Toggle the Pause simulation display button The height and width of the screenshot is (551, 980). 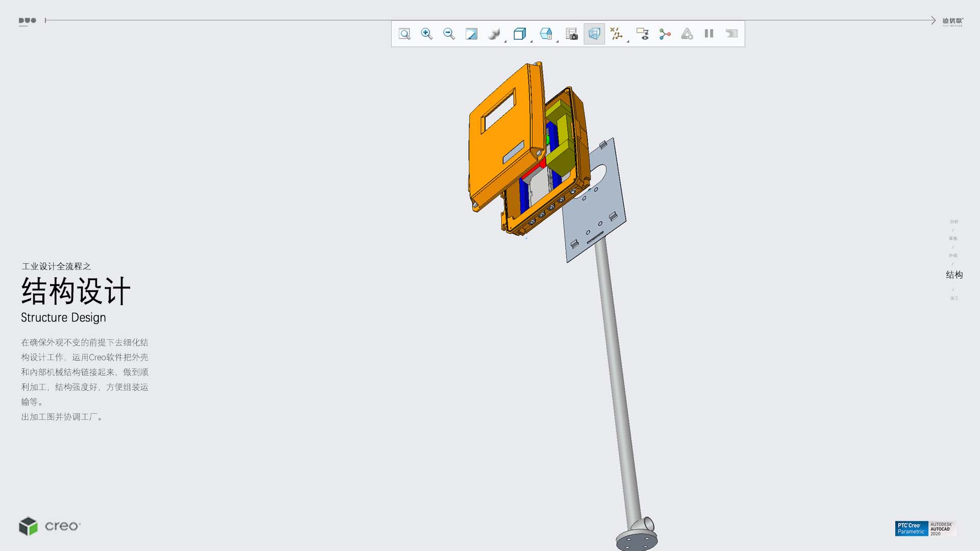coord(709,34)
